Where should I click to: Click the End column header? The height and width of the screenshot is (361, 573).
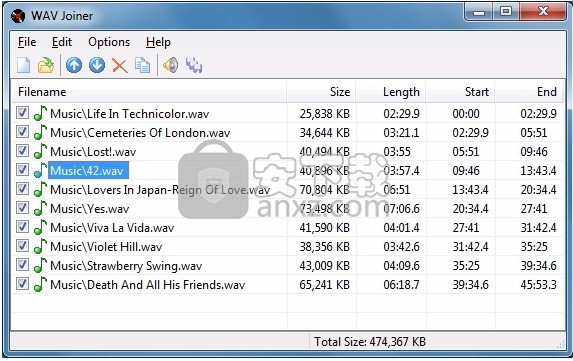pos(529,92)
